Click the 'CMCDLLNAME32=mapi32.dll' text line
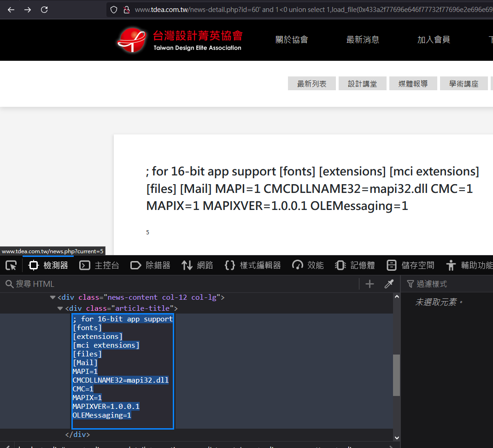This screenshot has width=493, height=448. pyautogui.click(x=120, y=380)
